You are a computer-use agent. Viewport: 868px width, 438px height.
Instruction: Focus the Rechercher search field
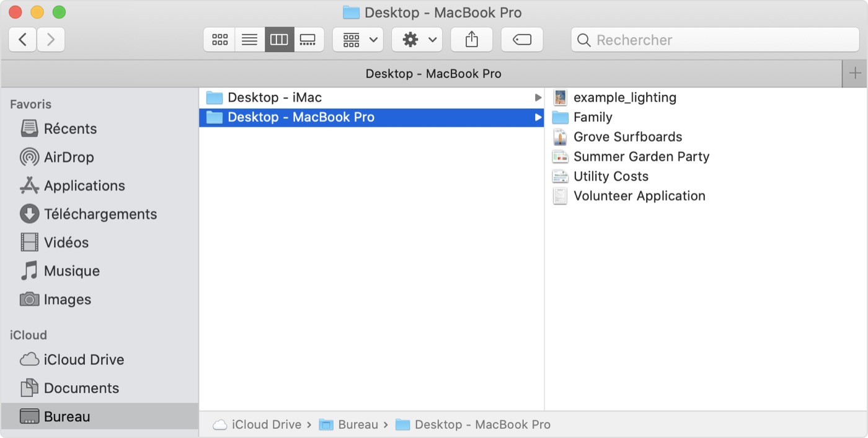click(x=715, y=40)
